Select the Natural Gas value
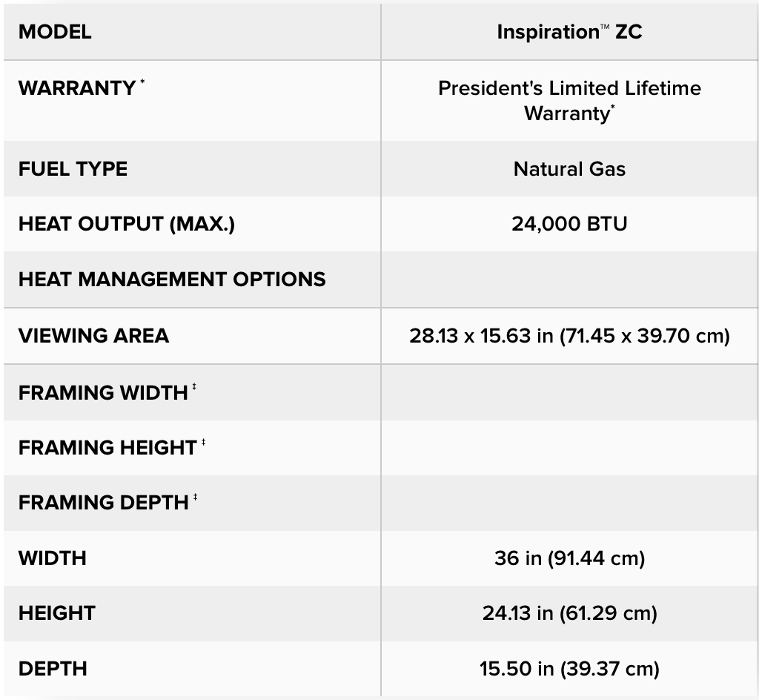The image size is (759, 700). click(569, 169)
